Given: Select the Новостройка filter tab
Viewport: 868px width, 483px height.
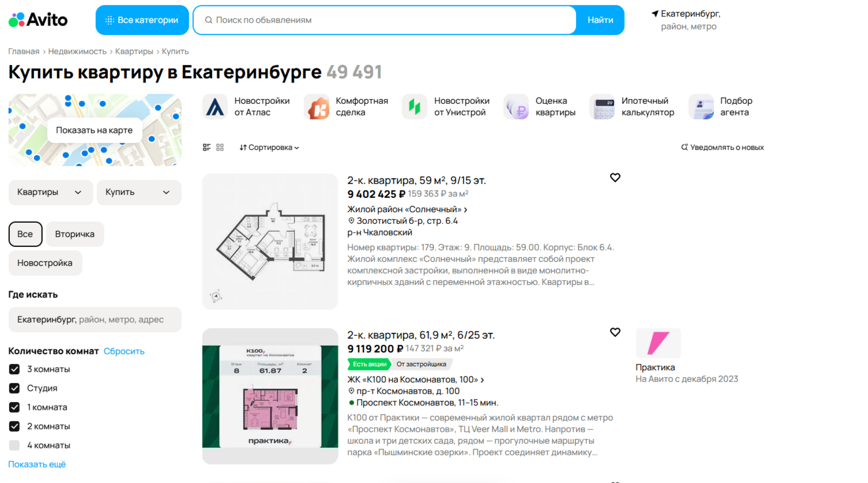Looking at the screenshot, I should 45,263.
